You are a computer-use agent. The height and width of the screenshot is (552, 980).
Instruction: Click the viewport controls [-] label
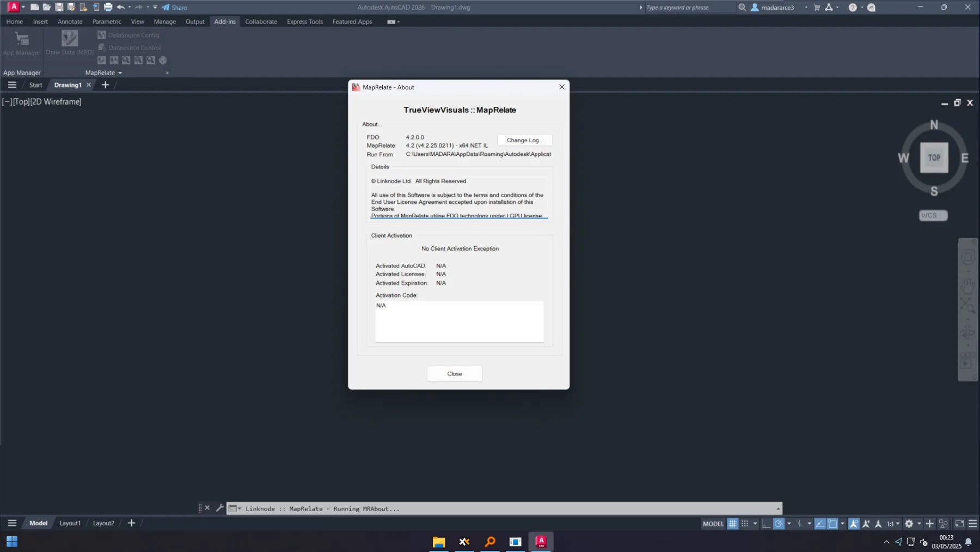[7, 102]
